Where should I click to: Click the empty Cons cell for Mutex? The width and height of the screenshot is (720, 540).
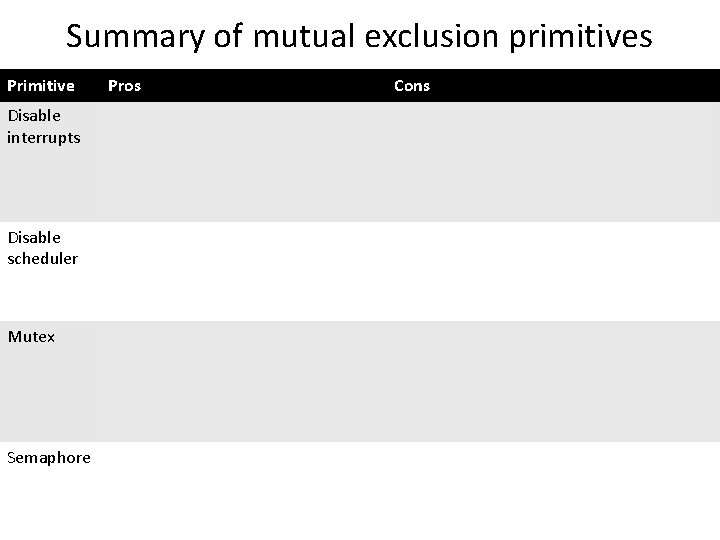click(x=550, y=381)
